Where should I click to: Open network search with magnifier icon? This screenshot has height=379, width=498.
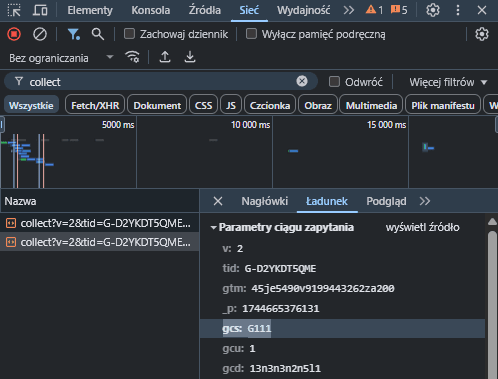coord(98,34)
